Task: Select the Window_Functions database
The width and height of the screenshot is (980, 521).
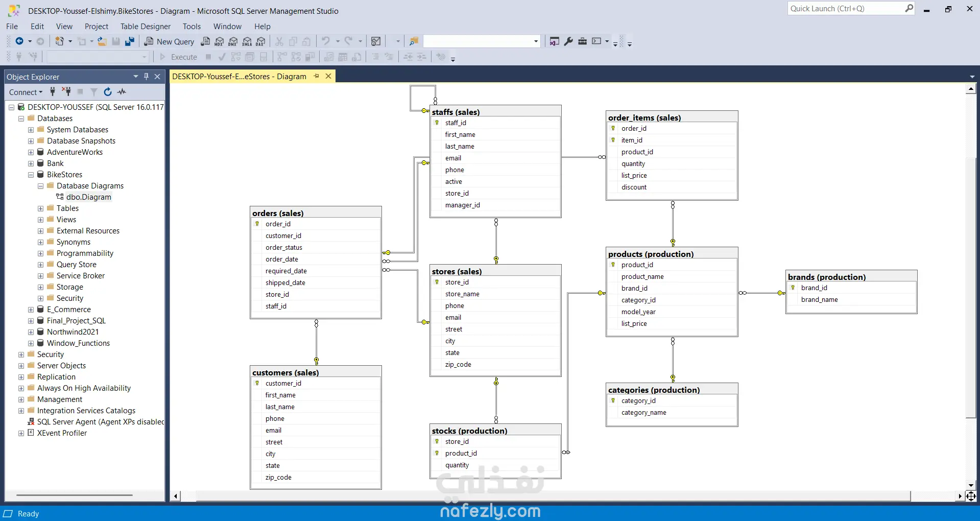Action: pos(78,343)
